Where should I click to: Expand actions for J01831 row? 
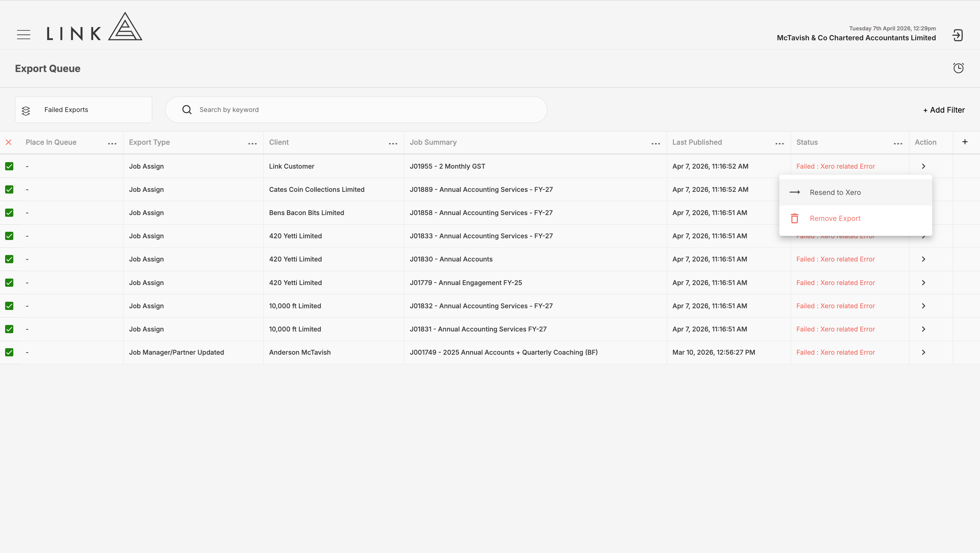[923, 329]
